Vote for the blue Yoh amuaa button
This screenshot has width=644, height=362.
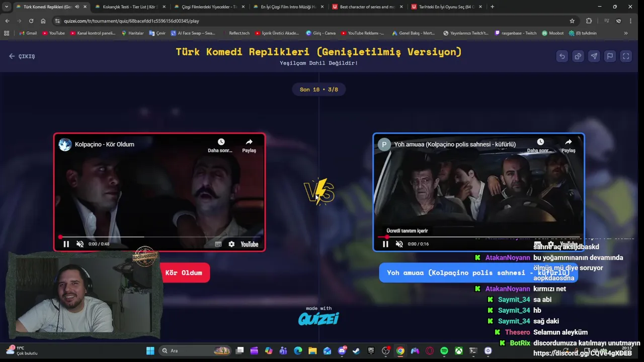(x=478, y=273)
